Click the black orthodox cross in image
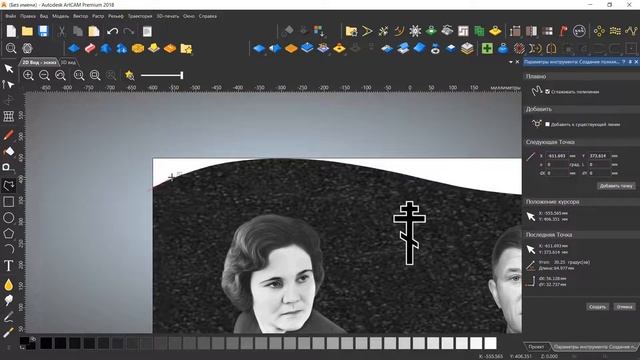This screenshot has width=640, height=360. click(409, 233)
